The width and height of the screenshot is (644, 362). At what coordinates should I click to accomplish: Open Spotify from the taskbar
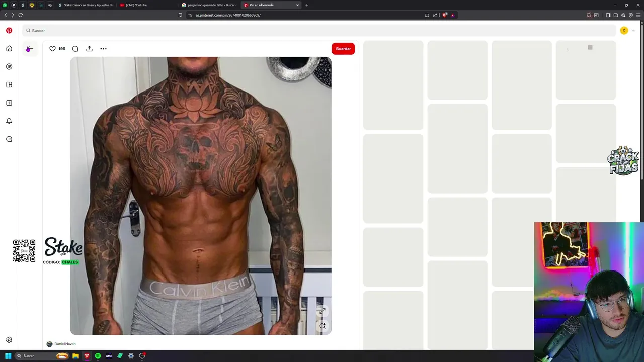(x=98, y=356)
